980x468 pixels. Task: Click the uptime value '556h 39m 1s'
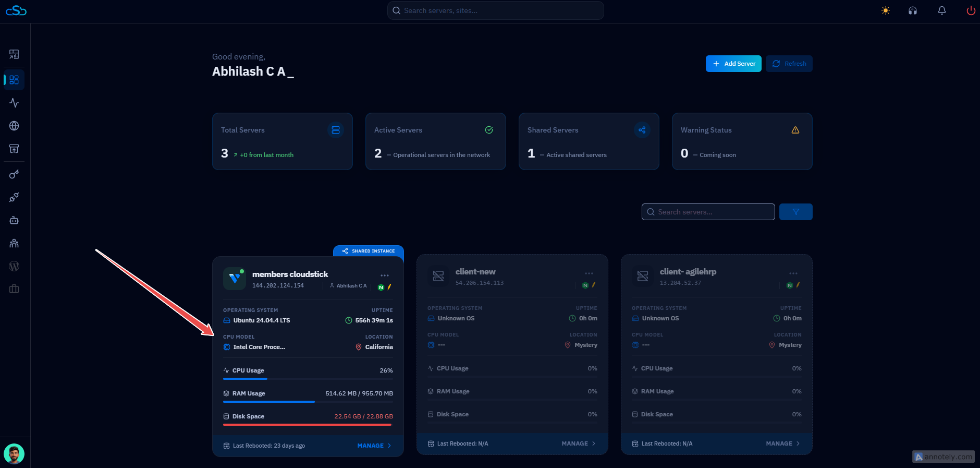[374, 320]
